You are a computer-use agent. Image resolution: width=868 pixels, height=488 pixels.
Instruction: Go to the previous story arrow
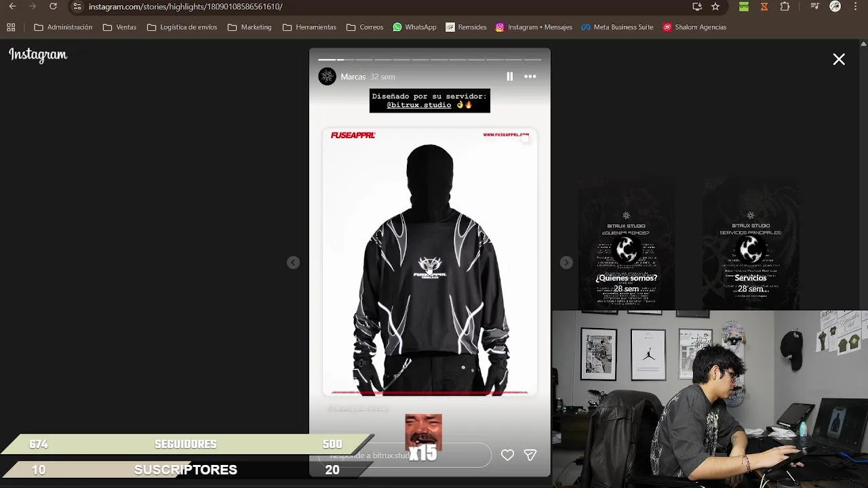click(x=293, y=262)
